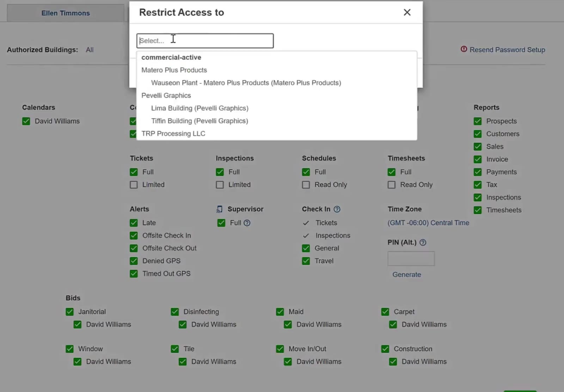
Task: Open PIN (Alt.) help question icon
Action: [x=423, y=243]
